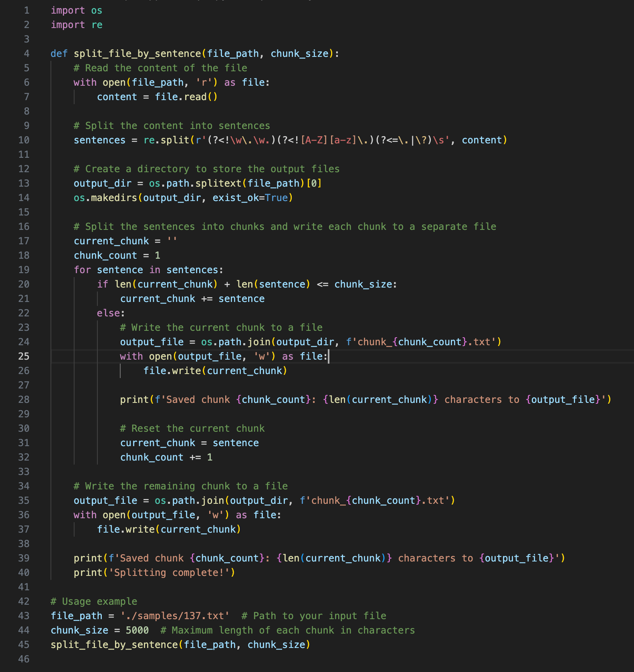Click the print statement on line 28
This screenshot has height=672, width=634.
pyautogui.click(x=366, y=400)
